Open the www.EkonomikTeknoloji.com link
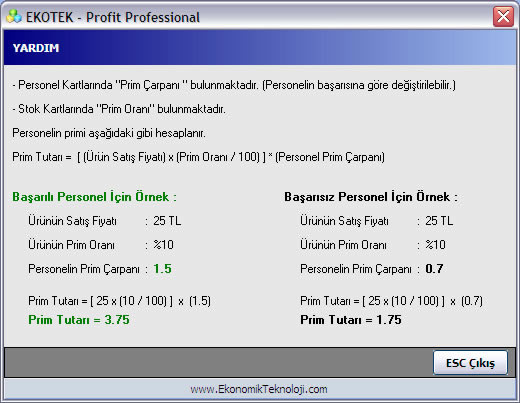Image resolution: width=520 pixels, height=403 pixels. [x=259, y=389]
